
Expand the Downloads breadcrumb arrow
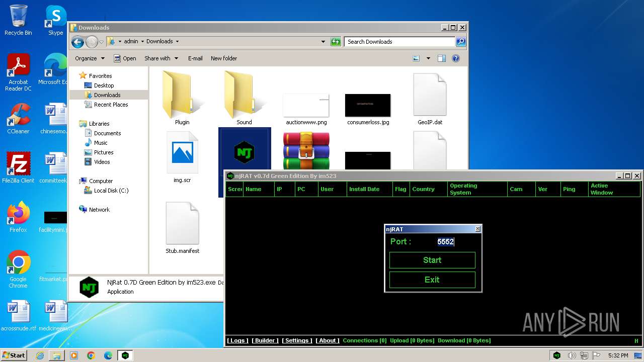[x=177, y=42]
